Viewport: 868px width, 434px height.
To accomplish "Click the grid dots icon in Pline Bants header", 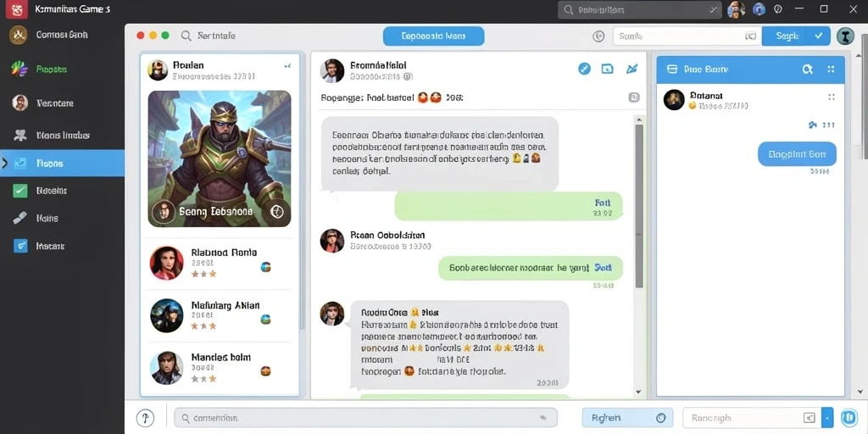I will pyautogui.click(x=831, y=70).
